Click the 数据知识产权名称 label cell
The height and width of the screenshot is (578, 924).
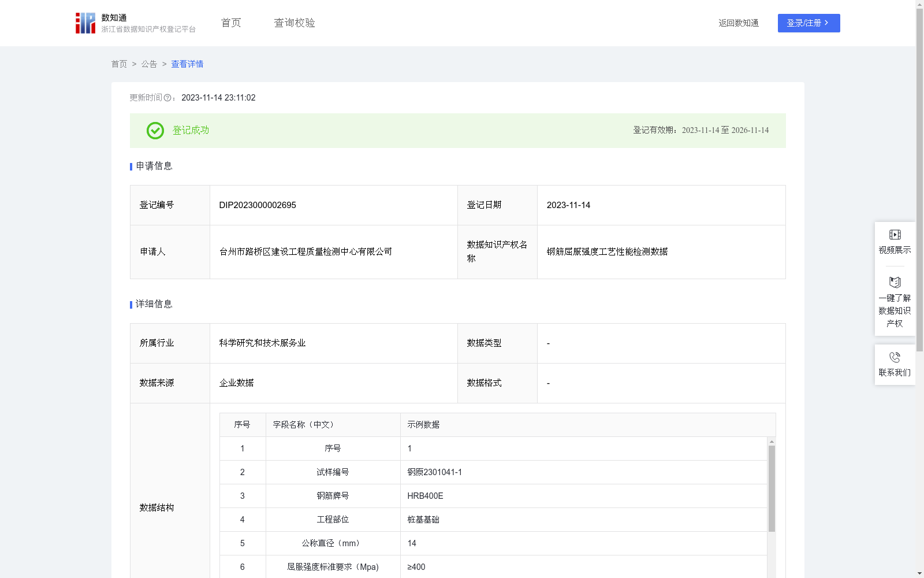(x=497, y=252)
